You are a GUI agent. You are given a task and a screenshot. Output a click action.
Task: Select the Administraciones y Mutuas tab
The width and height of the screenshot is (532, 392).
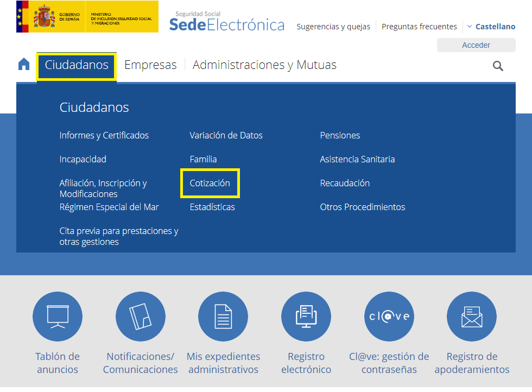coord(264,65)
